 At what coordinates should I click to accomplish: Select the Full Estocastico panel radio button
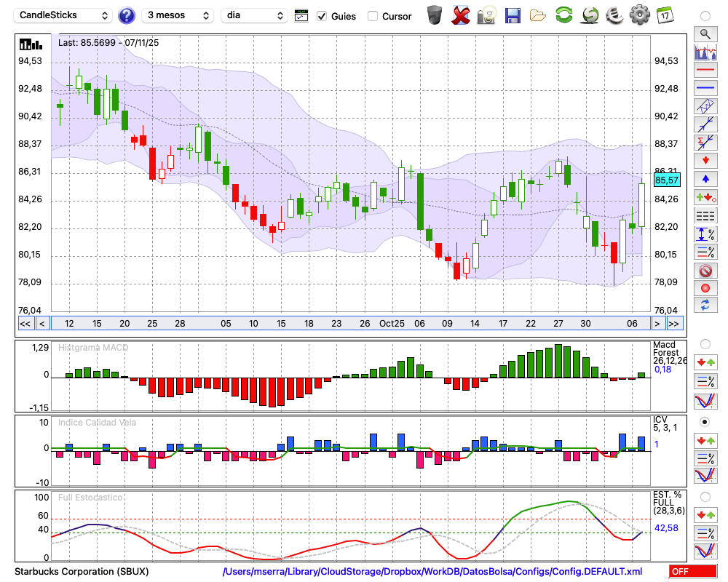[705, 496]
